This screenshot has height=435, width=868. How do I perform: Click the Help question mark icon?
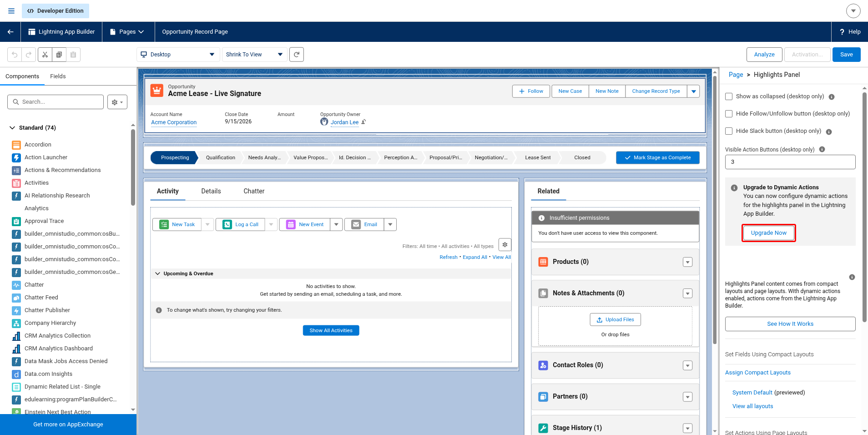[842, 32]
